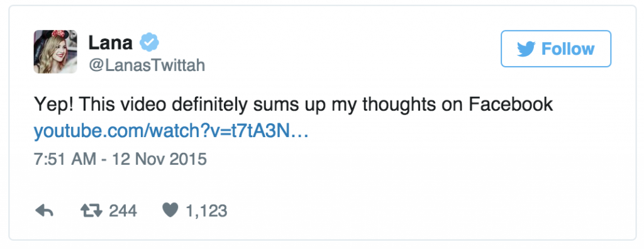Click the display name Lana

coord(111,43)
